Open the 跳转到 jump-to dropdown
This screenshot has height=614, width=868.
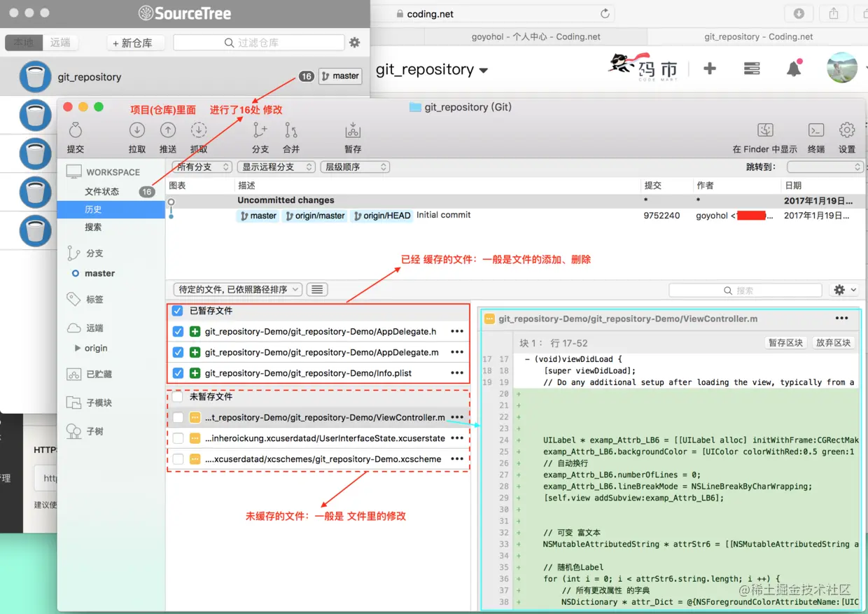[x=825, y=167]
